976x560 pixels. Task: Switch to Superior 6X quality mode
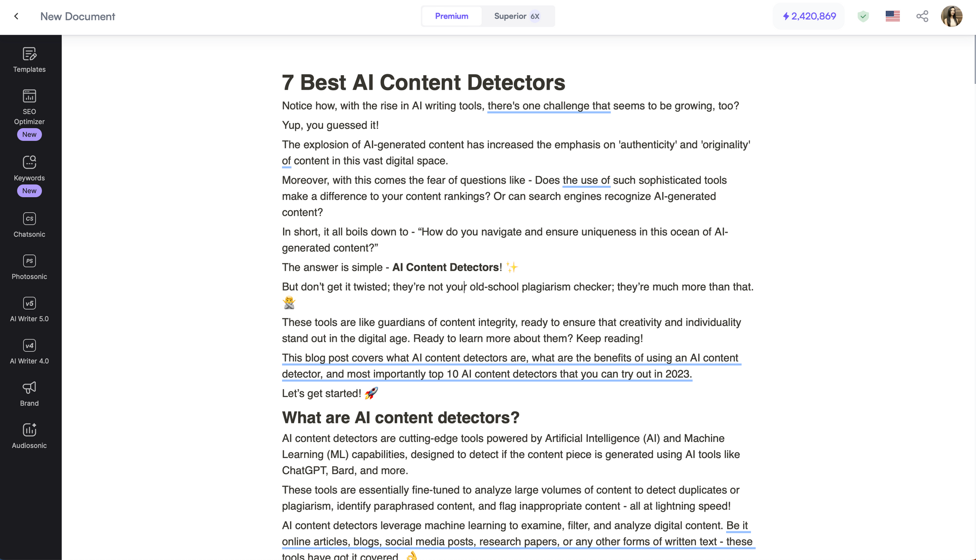click(517, 16)
